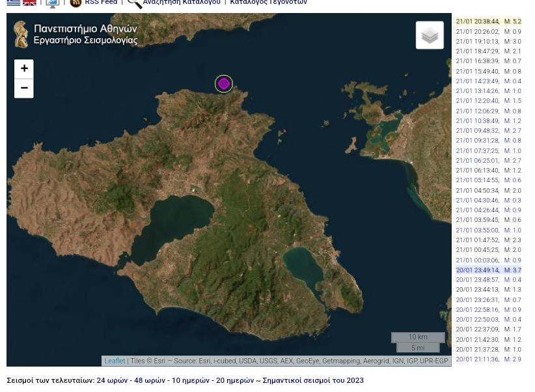The width and height of the screenshot is (535, 392).
Task: Open the map layers control
Action: [430, 35]
